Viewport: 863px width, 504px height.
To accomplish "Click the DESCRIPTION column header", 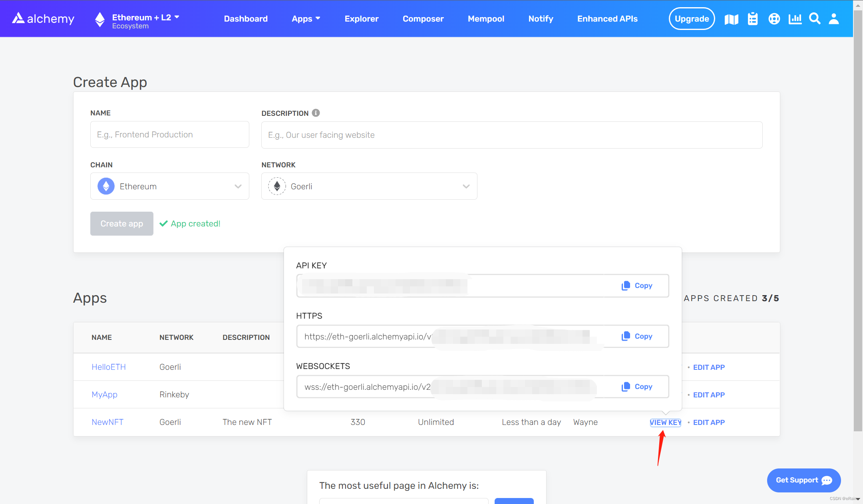I will click(246, 337).
